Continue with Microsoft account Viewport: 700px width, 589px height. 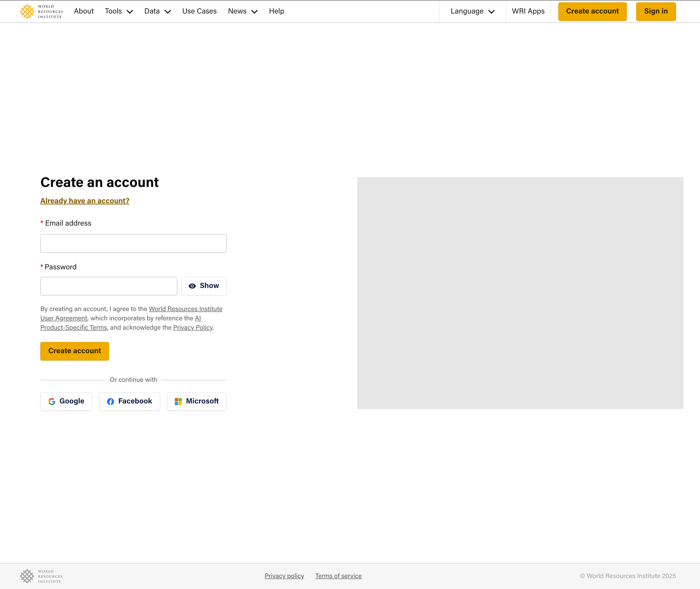(x=196, y=401)
